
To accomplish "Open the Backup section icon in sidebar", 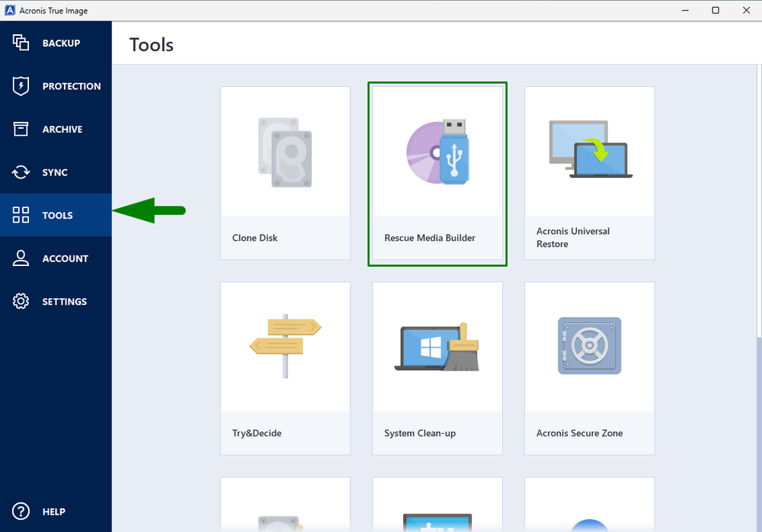I will tap(21, 43).
